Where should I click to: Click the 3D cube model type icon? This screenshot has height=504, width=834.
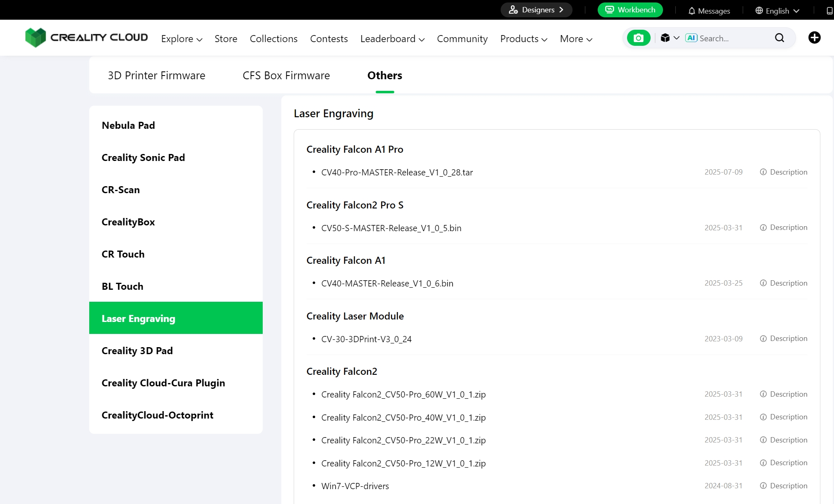[x=665, y=38]
